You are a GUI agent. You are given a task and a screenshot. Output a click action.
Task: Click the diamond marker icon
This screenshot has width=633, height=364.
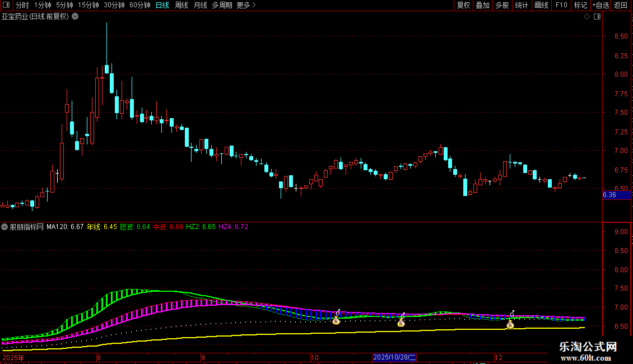(587, 17)
